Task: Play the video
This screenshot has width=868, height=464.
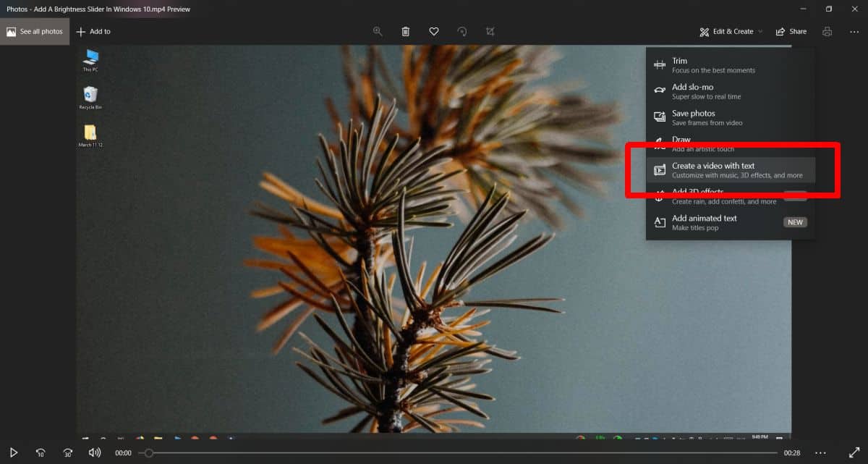Action: 13,452
